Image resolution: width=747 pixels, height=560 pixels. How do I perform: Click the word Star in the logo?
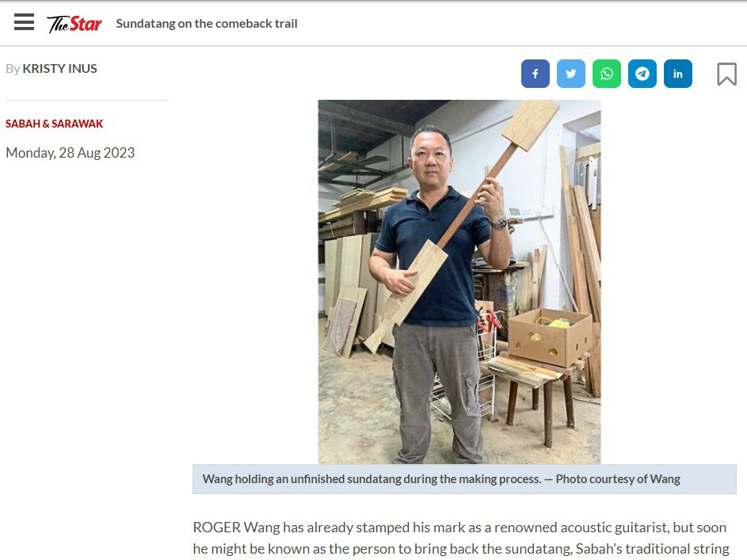click(x=86, y=24)
